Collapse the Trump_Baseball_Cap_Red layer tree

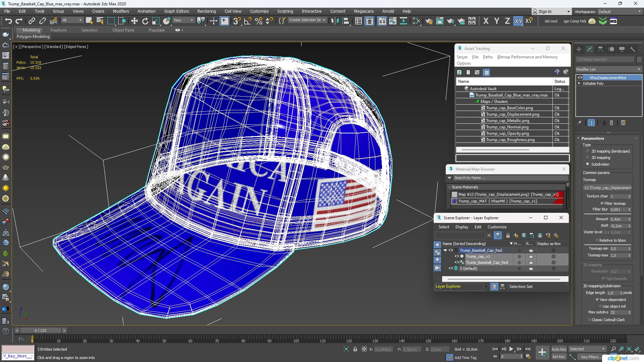click(445, 250)
